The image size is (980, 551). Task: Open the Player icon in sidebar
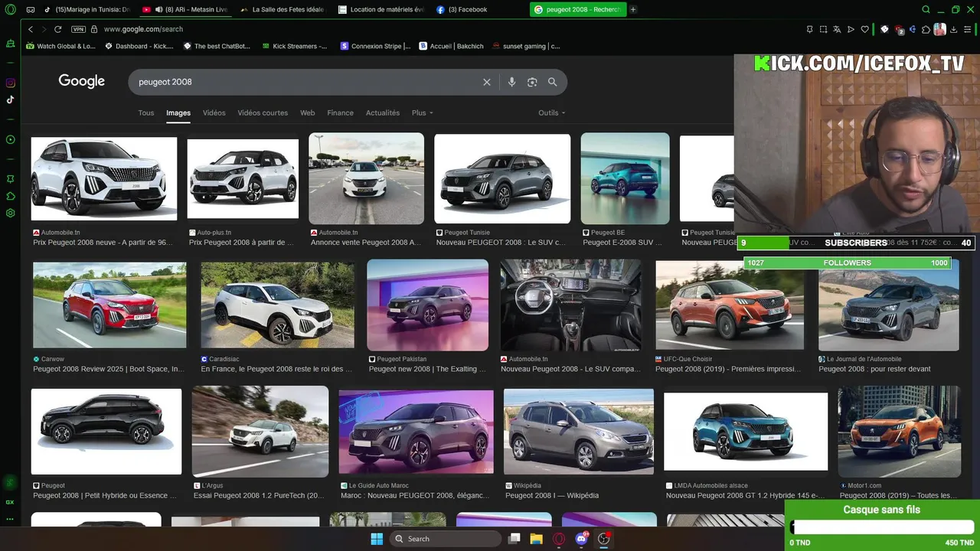pyautogui.click(x=10, y=139)
